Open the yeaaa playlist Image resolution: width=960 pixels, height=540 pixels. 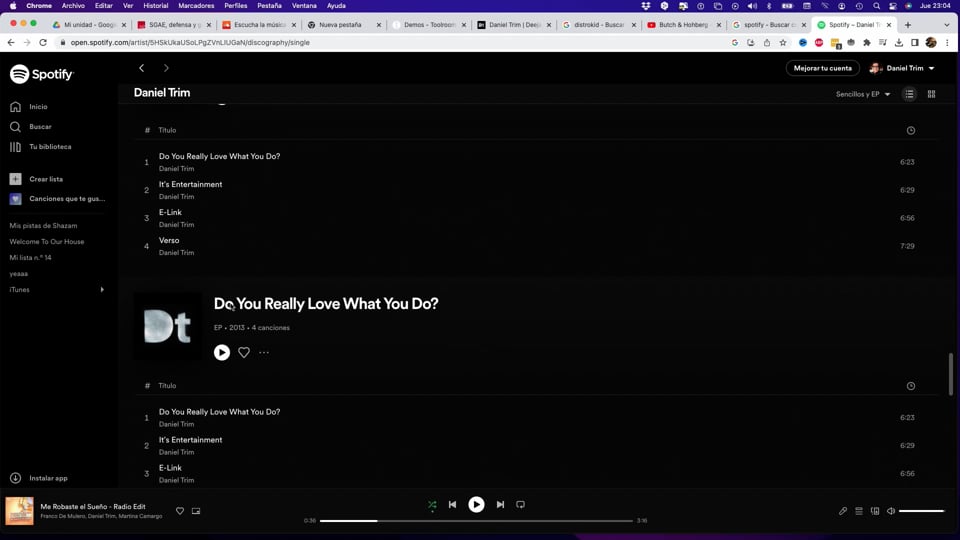18,274
